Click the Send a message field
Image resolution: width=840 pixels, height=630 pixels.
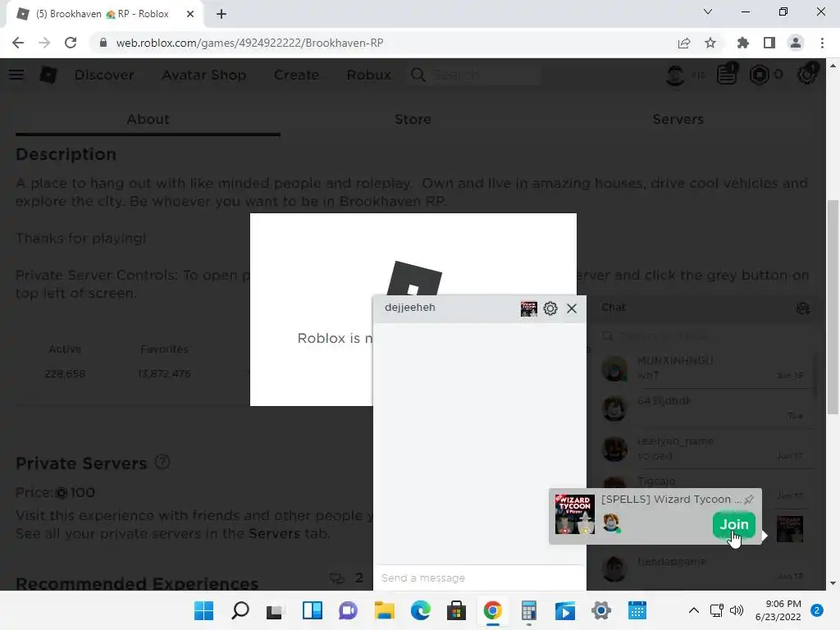[x=479, y=578]
